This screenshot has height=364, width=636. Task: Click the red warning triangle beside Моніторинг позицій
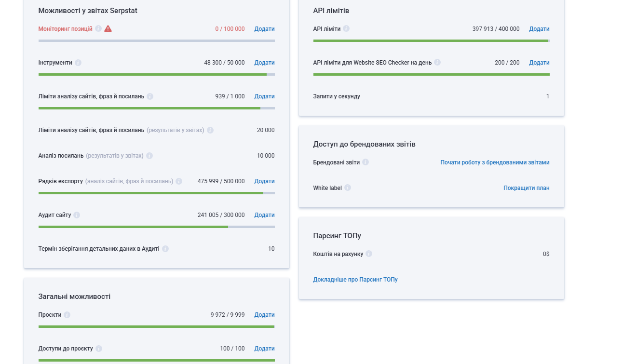pos(108,28)
